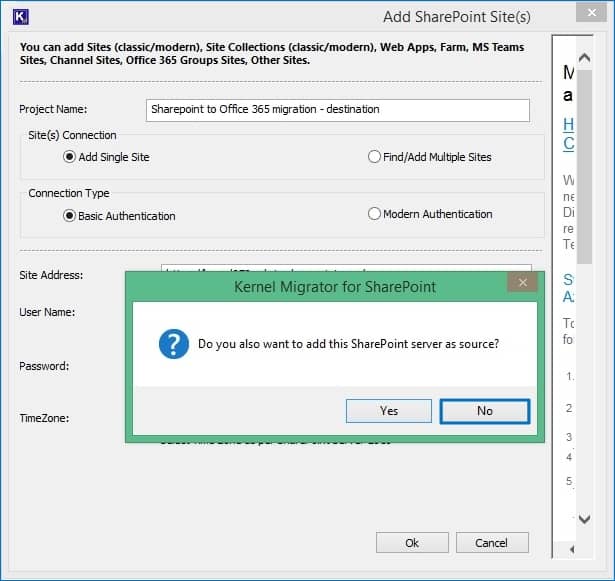Open the first blue link in help panel

point(568,134)
